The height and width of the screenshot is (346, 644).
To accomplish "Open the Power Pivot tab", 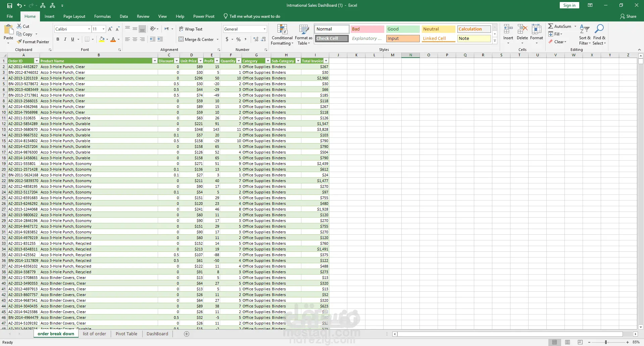I will [204, 16].
